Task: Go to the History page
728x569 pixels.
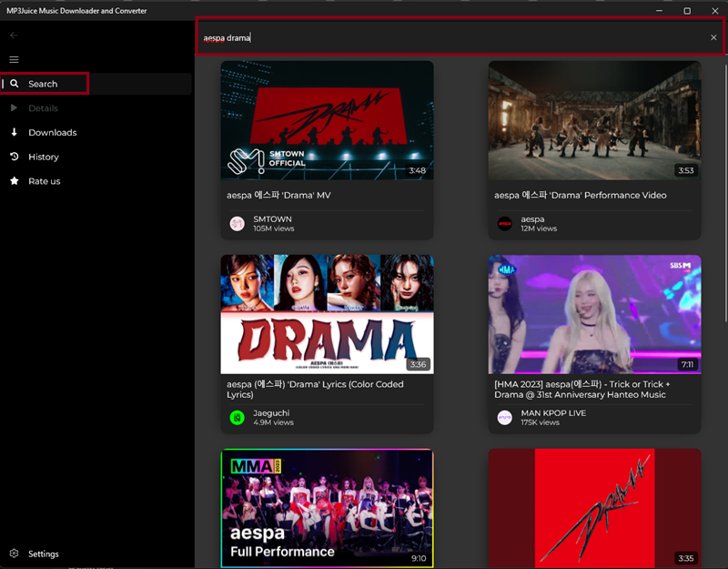Action: pyautogui.click(x=96, y=157)
